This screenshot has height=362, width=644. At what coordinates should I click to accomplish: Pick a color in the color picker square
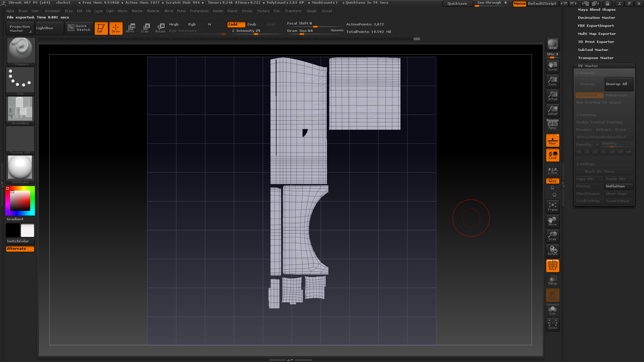[x=20, y=201]
